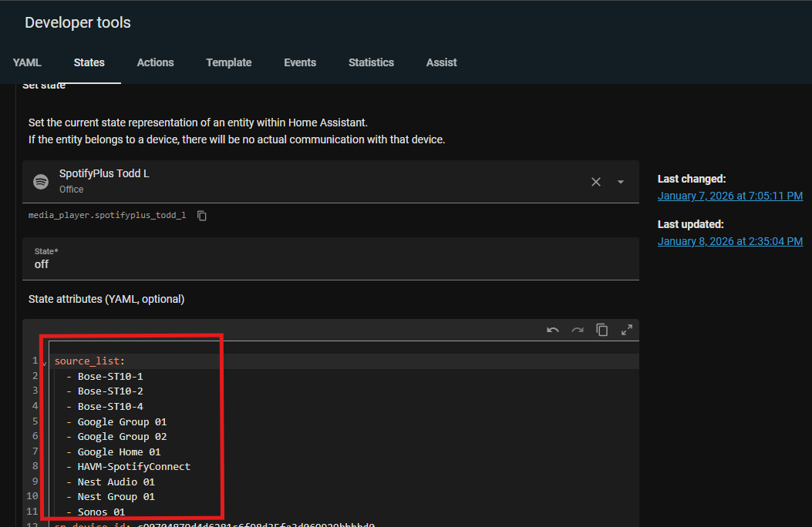Open the YAML tab
The width and height of the screenshot is (812, 527).
click(27, 62)
